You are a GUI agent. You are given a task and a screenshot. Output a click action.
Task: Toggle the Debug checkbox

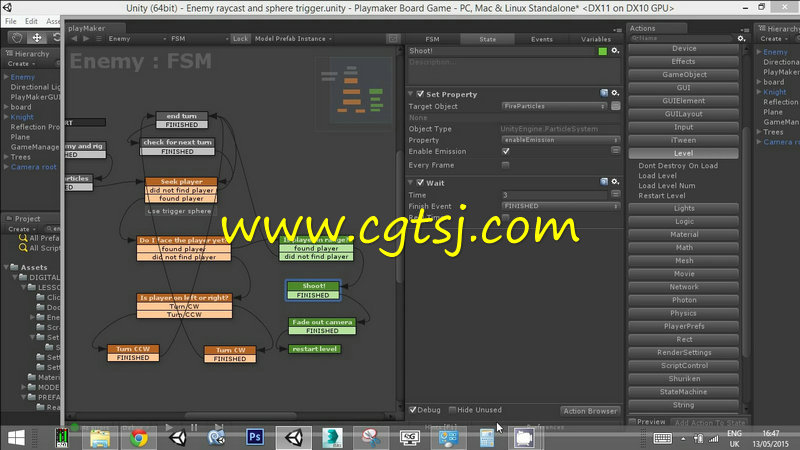coord(413,410)
